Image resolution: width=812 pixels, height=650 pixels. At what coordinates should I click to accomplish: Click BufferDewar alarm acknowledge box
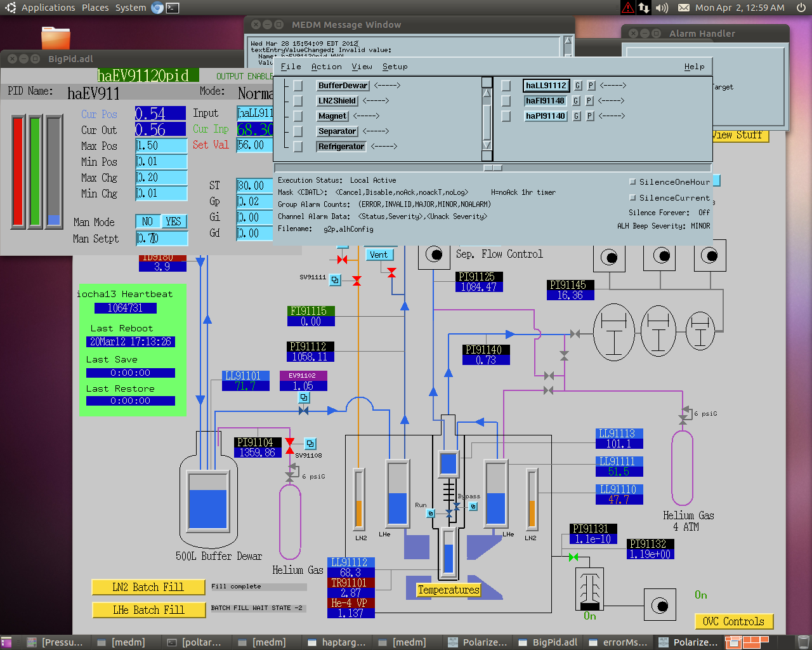tap(298, 86)
